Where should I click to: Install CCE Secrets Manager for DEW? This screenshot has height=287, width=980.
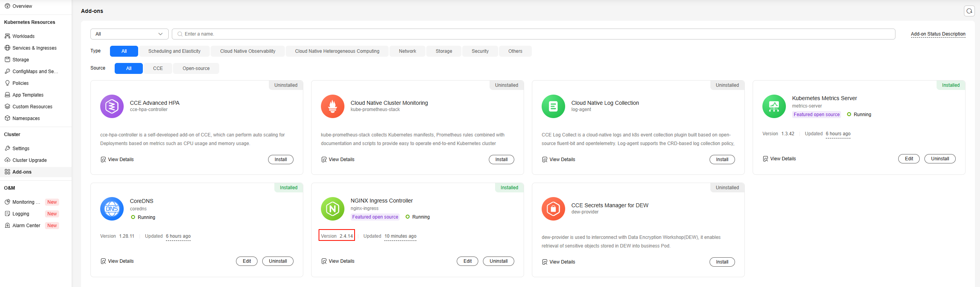click(x=722, y=262)
